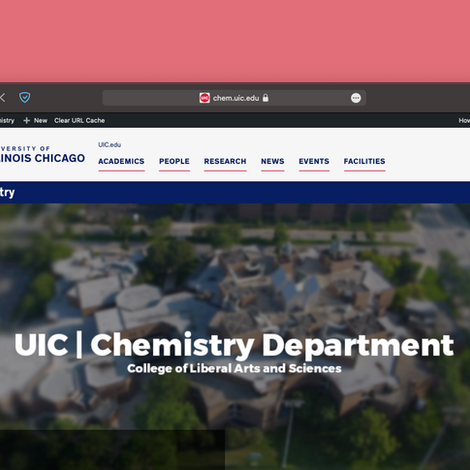This screenshot has height=470, width=470.
Task: Click the browser back arrow
Action: pos(2,98)
